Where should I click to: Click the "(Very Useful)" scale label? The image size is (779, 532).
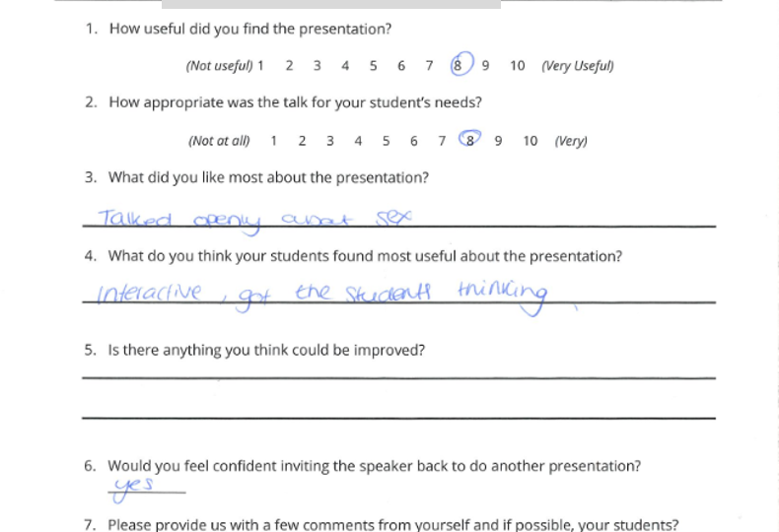pyautogui.click(x=577, y=65)
